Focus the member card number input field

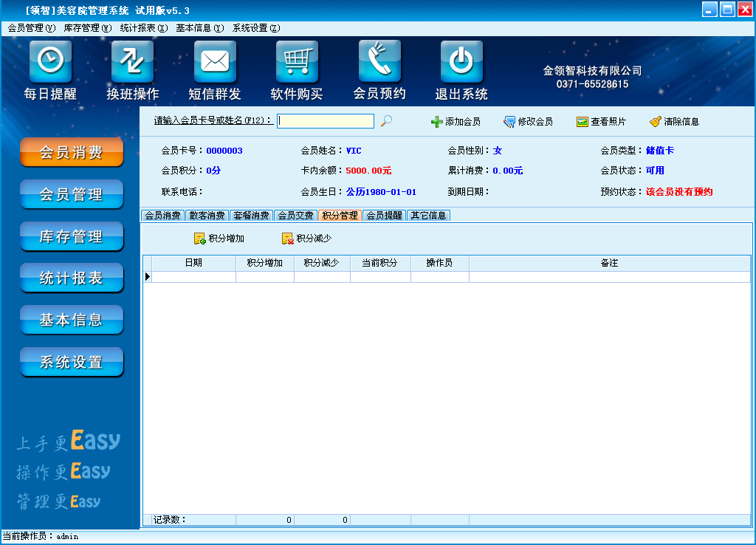tap(326, 121)
